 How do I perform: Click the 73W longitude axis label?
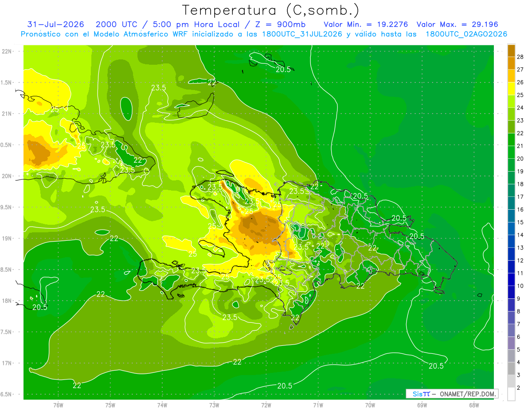214,405
